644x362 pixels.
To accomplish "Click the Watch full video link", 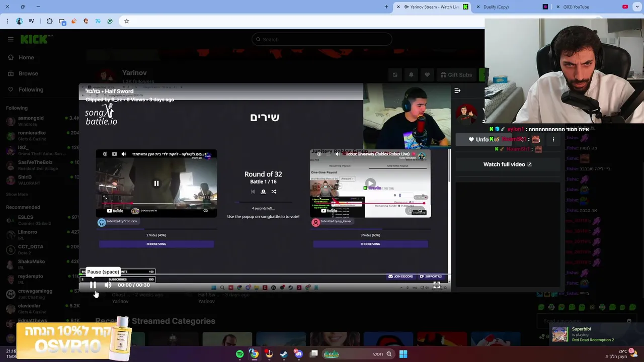I will coord(507,164).
